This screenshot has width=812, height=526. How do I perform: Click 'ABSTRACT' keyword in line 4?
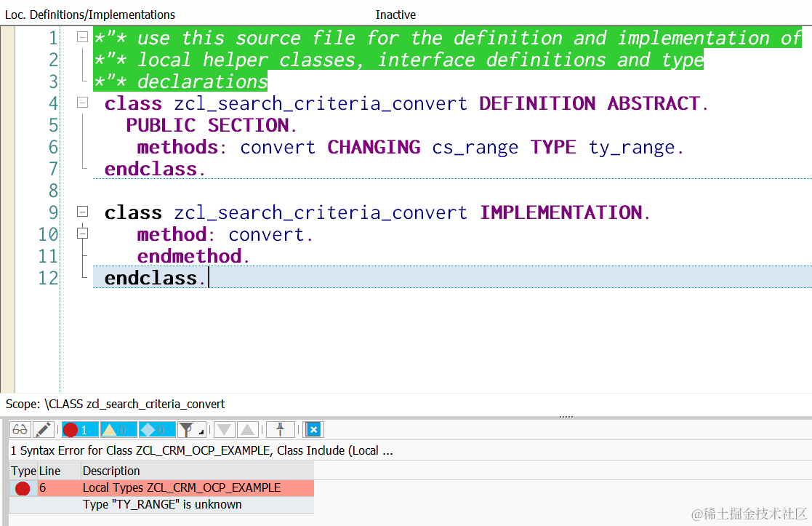654,103
